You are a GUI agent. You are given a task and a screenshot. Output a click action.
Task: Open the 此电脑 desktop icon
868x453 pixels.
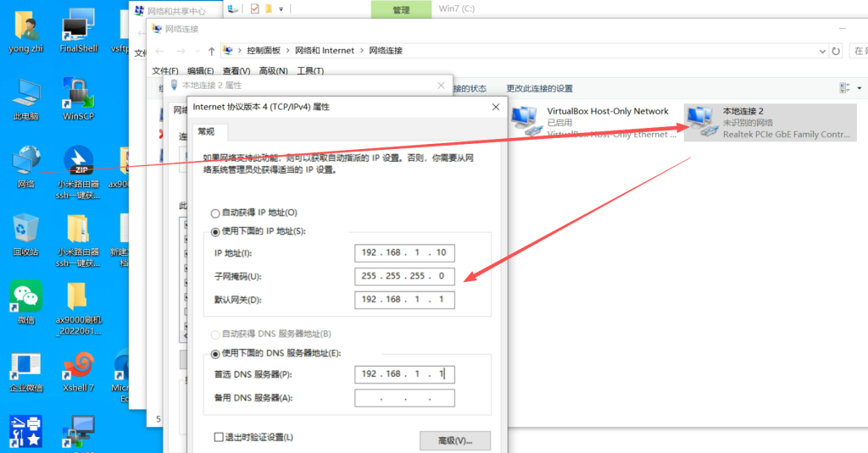click(x=26, y=100)
